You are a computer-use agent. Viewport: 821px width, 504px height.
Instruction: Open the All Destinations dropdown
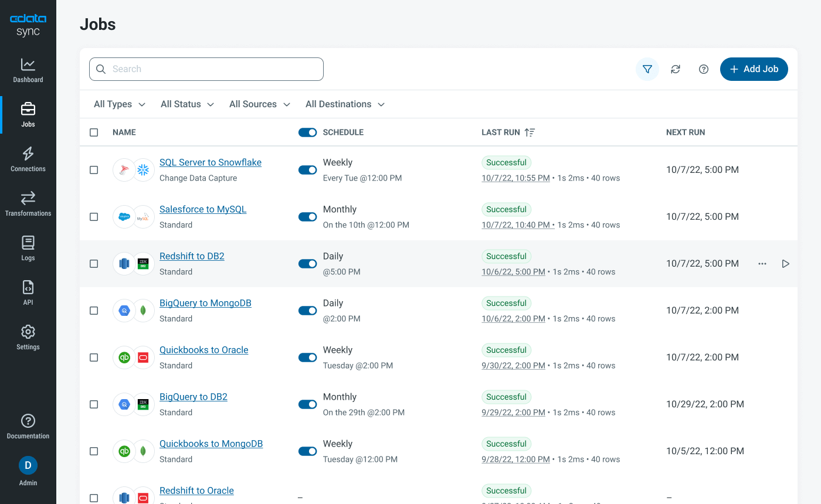click(344, 104)
